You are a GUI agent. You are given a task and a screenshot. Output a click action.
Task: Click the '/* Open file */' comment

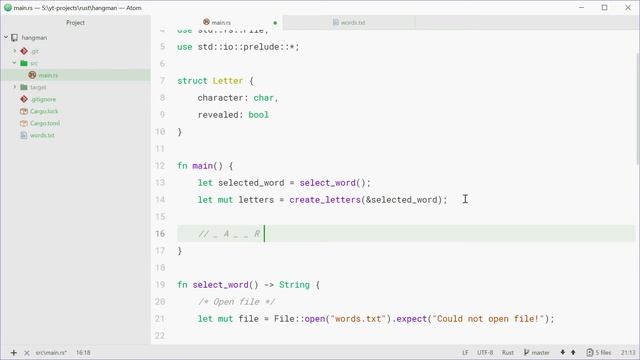pyautogui.click(x=236, y=302)
